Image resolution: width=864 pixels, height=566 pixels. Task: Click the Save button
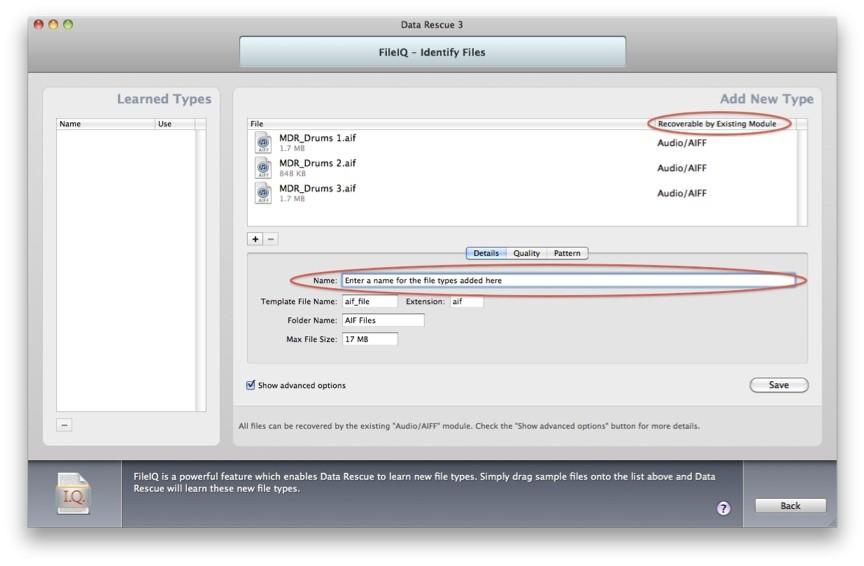click(779, 385)
